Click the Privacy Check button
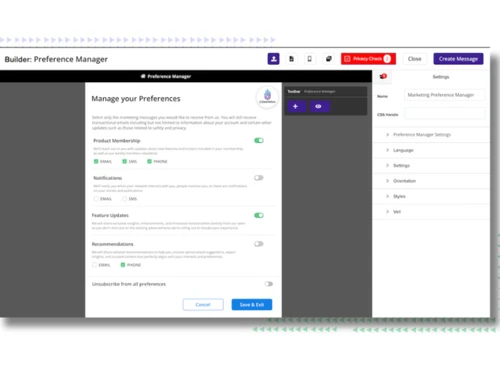Image resolution: width=500 pixels, height=375 pixels. (x=368, y=59)
